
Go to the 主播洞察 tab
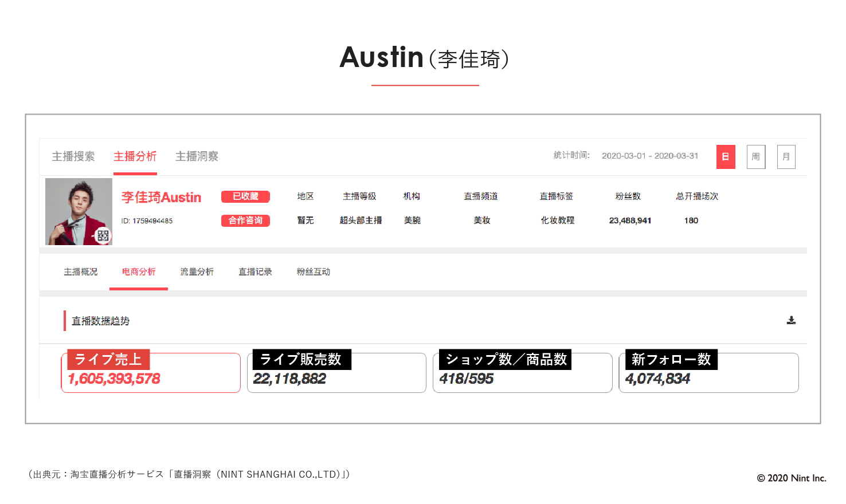[x=197, y=156]
